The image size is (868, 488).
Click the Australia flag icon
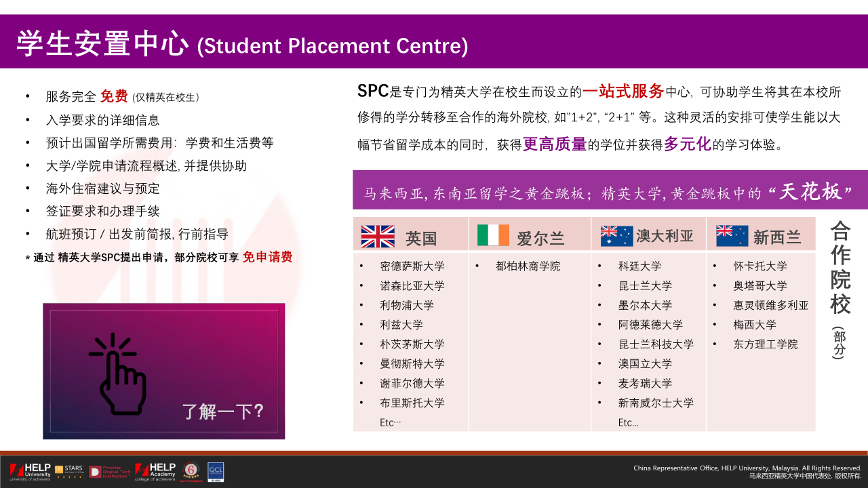click(616, 236)
